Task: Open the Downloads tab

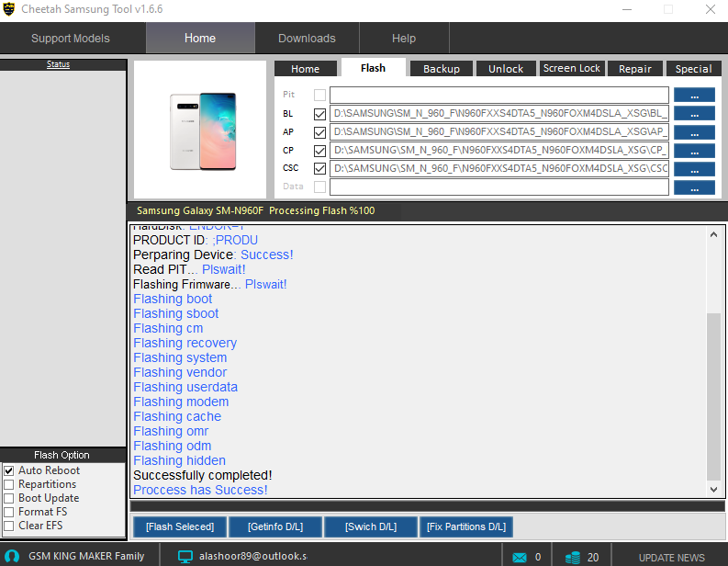Action: pyautogui.click(x=307, y=38)
